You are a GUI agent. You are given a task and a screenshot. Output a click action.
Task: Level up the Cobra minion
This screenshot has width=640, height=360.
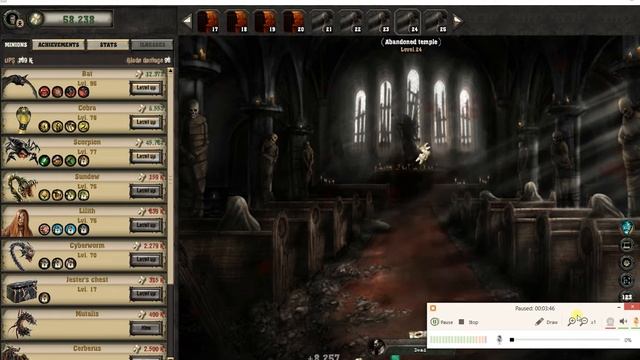pyautogui.click(x=146, y=122)
